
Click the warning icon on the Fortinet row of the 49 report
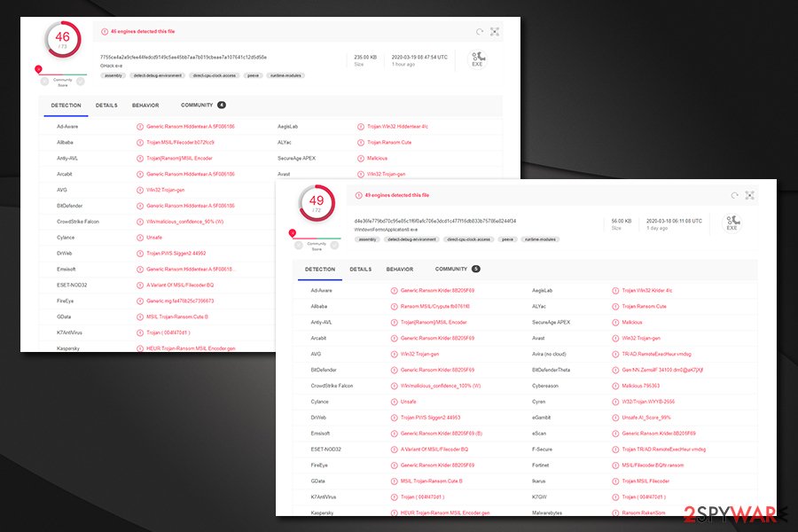tap(615, 465)
